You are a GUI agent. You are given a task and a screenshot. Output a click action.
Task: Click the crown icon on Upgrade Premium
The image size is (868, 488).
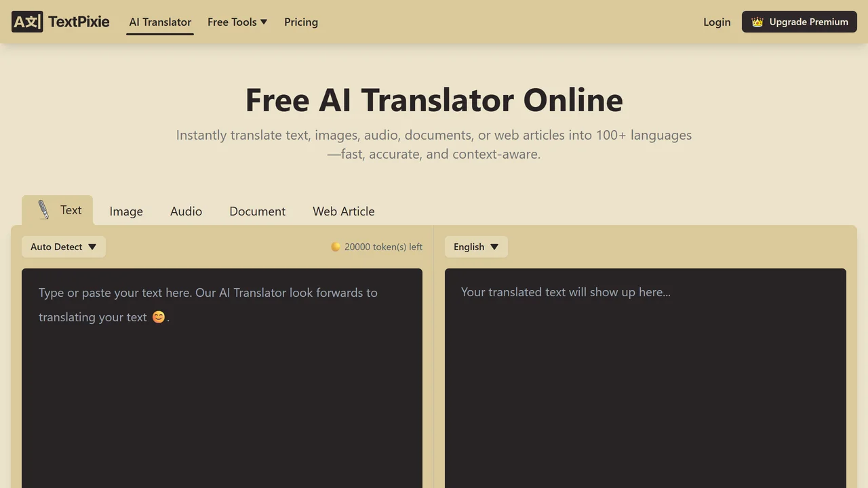(757, 22)
